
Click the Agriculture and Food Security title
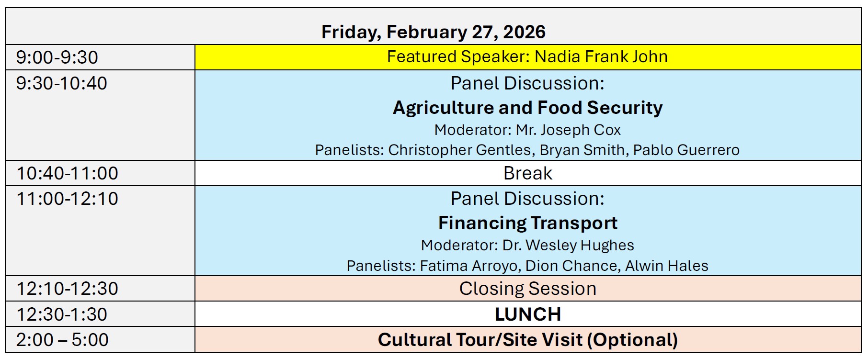click(x=527, y=108)
